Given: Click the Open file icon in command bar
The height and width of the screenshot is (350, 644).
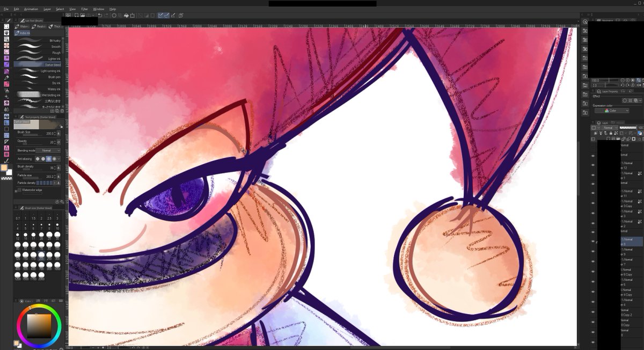Looking at the screenshot, I should pyautogui.click(x=83, y=15).
